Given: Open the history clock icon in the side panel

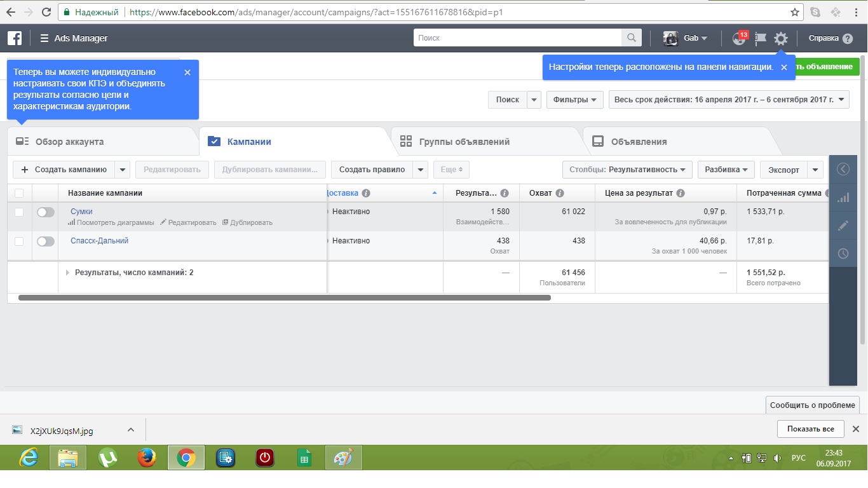Looking at the screenshot, I should click(843, 254).
